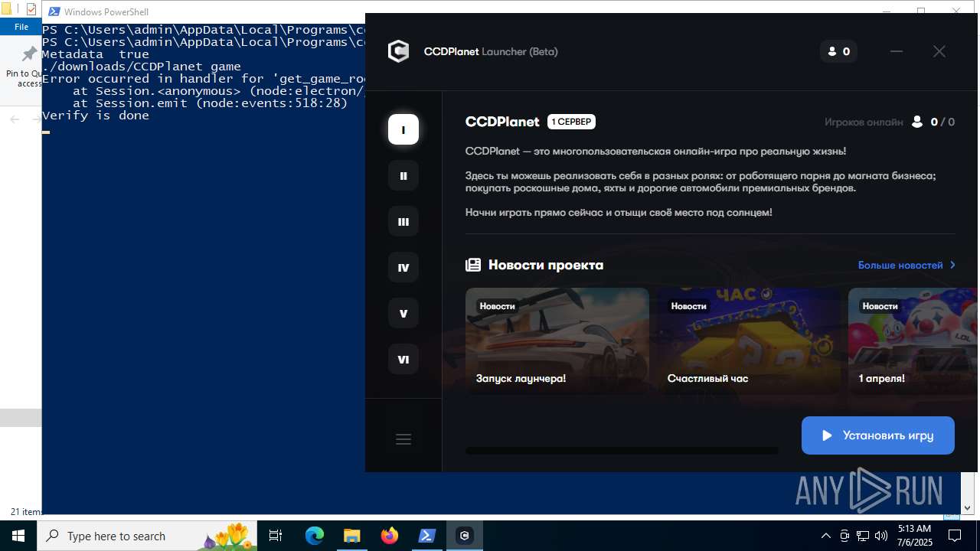Screen dimensions: 980x551
Task: Switch to CCDPlanet launcher on the taskbar
Action: 464,536
